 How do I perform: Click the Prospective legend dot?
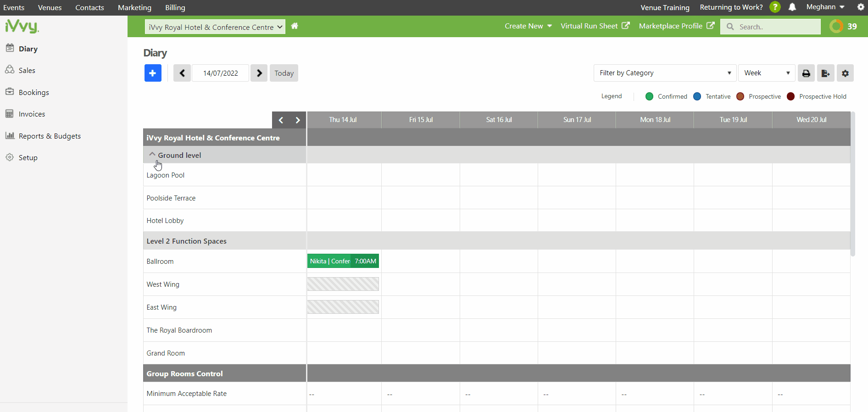[x=740, y=96]
